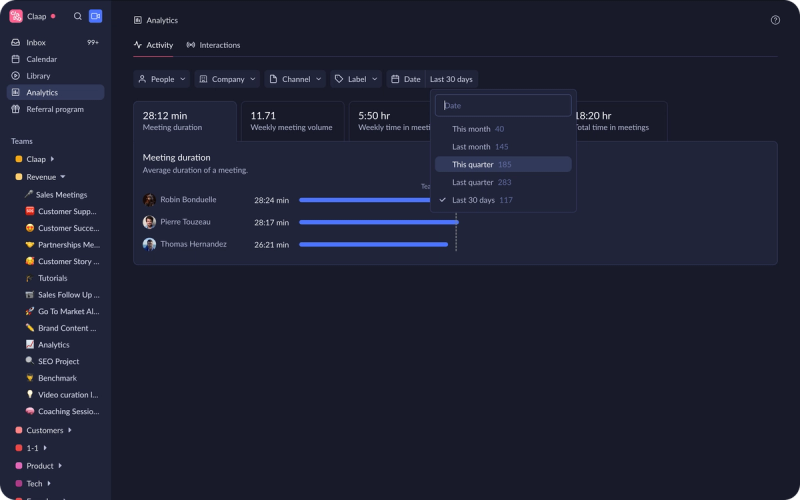Click the Referral program gift icon

point(16,109)
